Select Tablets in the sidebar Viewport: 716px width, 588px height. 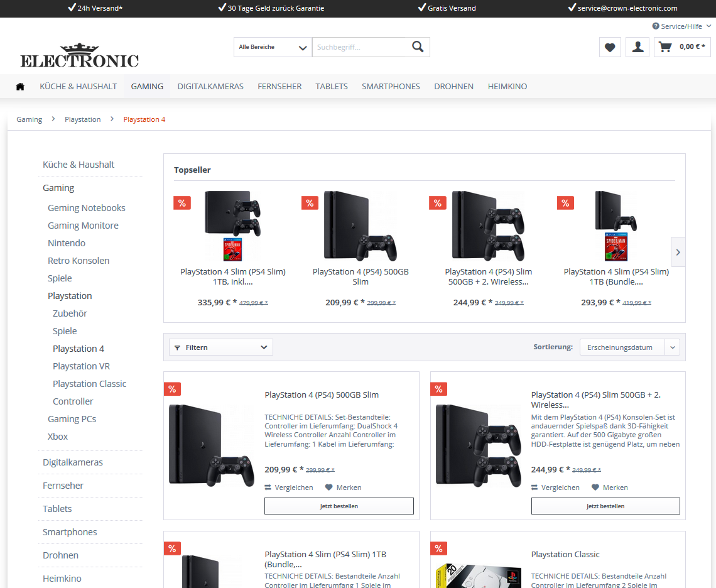[x=58, y=508]
